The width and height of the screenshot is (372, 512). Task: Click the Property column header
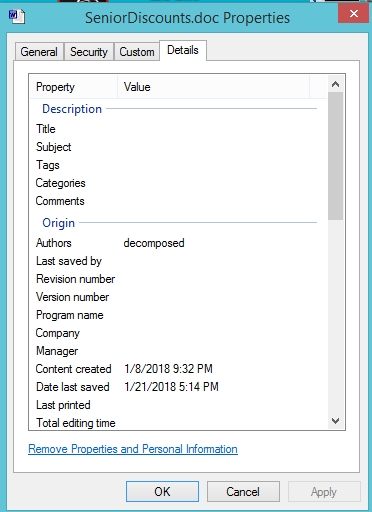(73, 87)
